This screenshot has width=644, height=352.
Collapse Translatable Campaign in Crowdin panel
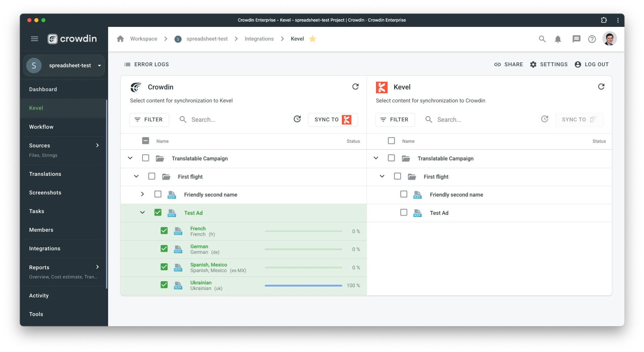[130, 158]
